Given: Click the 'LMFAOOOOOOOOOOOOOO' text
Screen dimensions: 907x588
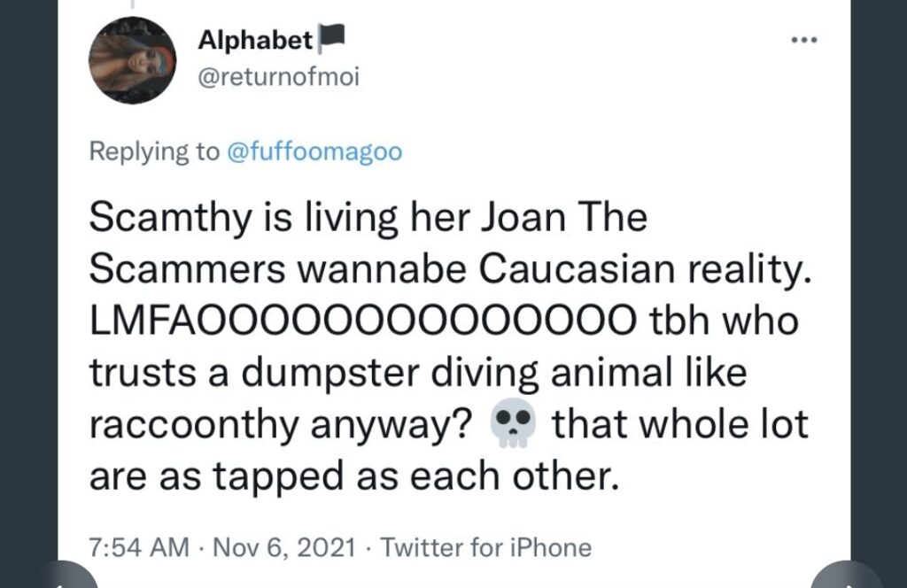Looking at the screenshot, I should click(360, 322).
